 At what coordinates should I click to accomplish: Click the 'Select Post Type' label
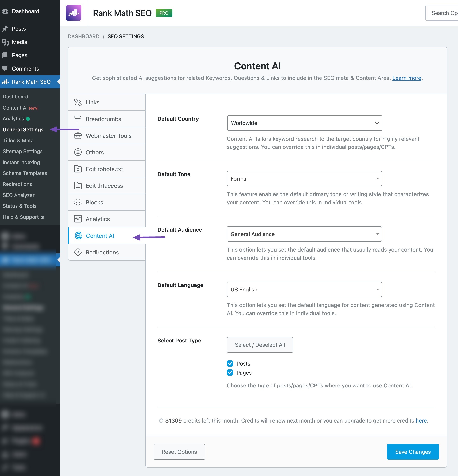click(179, 341)
